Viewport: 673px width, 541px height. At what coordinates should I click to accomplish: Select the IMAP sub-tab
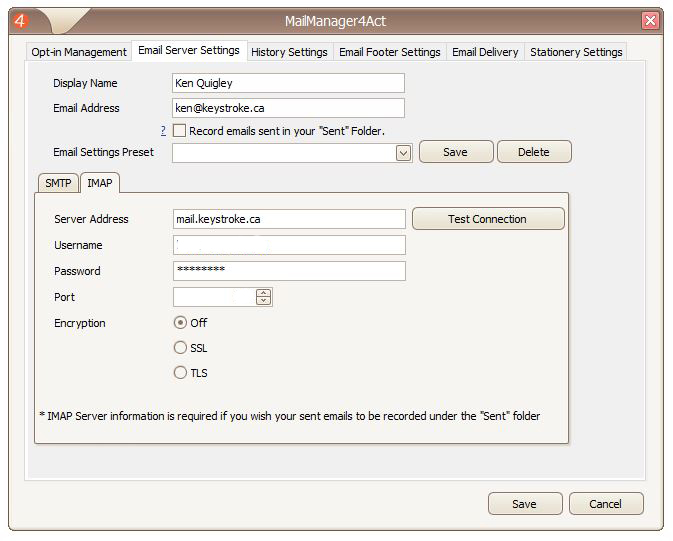coord(100,183)
